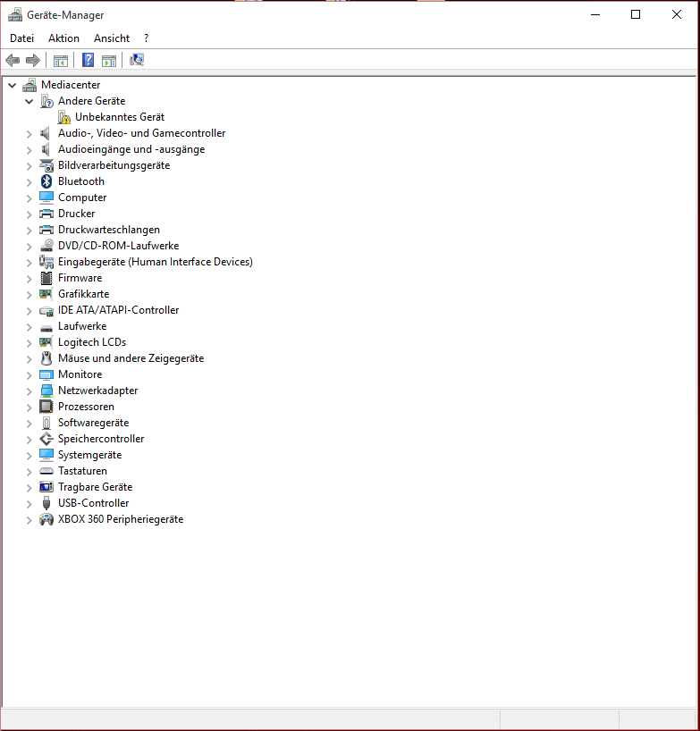Expand the Computer category
Screen dimensions: 700x731
coord(30,198)
